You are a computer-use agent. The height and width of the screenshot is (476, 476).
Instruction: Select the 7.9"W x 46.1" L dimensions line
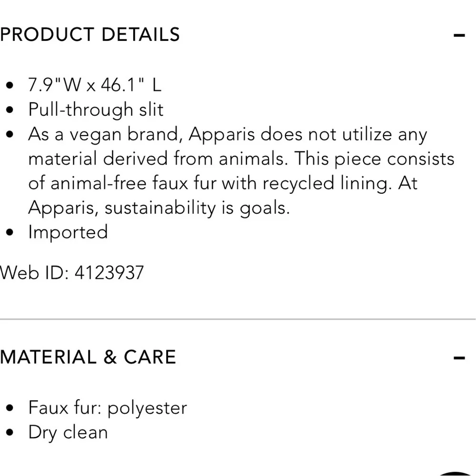[x=95, y=85]
